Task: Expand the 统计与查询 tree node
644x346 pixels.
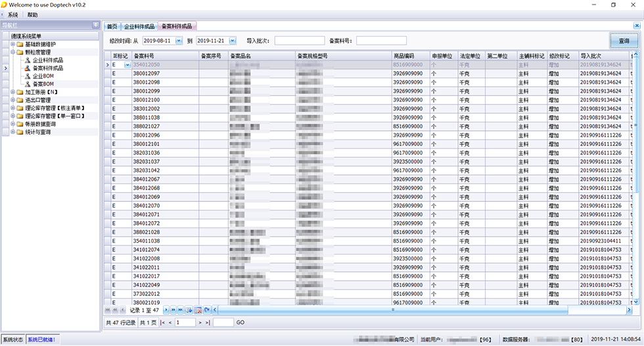Action: (x=12, y=132)
